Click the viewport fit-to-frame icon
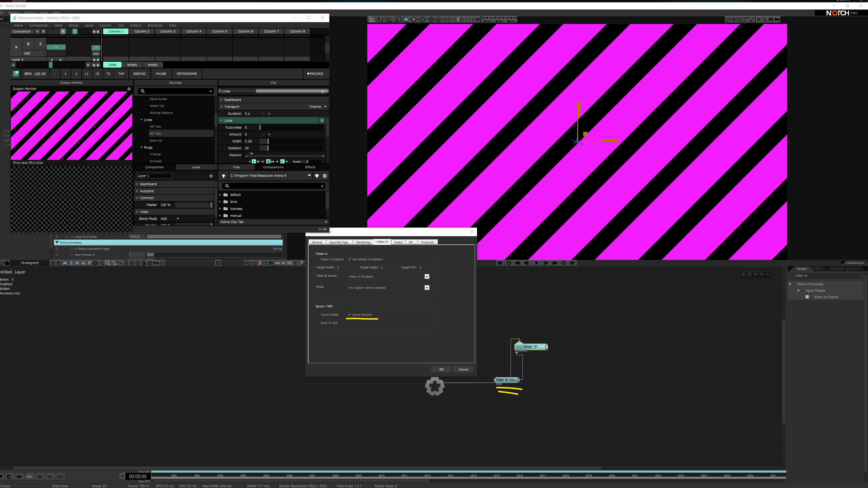Screen dimensions: 868x488 click(x=740, y=20)
